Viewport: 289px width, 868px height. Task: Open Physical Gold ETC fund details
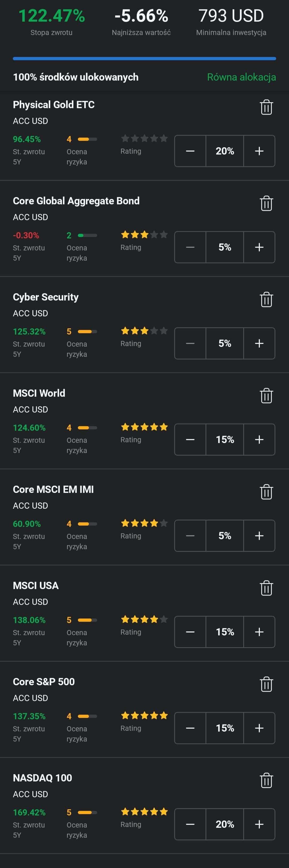click(x=54, y=105)
